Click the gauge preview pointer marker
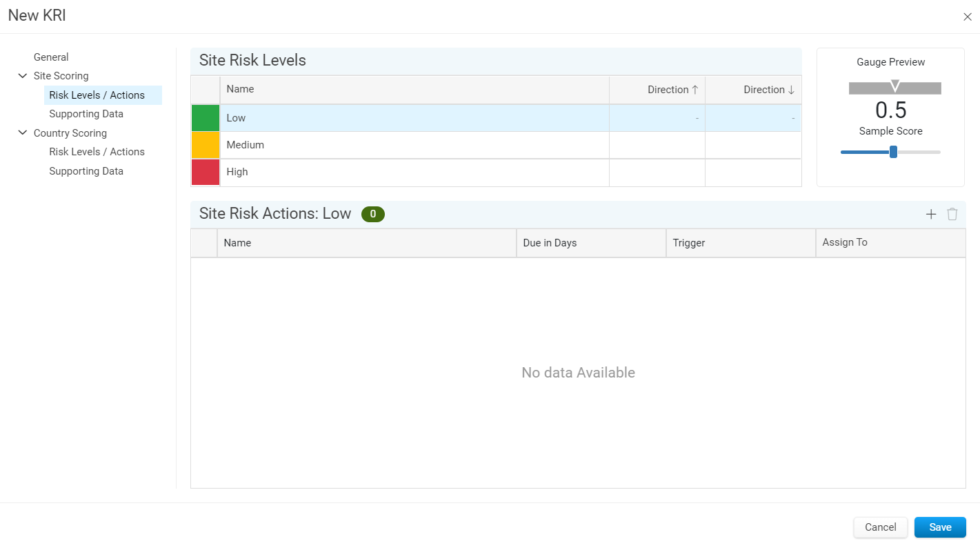980x548 pixels. pos(895,86)
